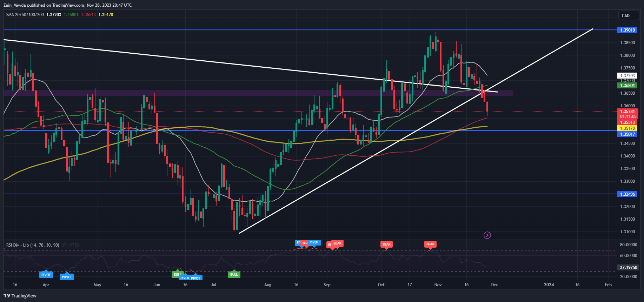Viewport: 644px width, 302px height.
Task: Click the 20.00000 RSI axis tick
Action: pos(628,277)
